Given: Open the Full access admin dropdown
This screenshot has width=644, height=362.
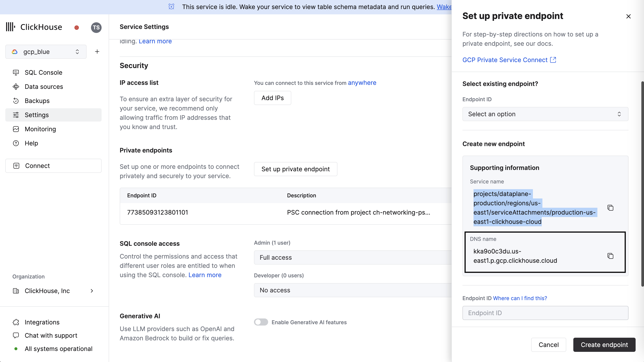Looking at the screenshot, I should click(352, 257).
